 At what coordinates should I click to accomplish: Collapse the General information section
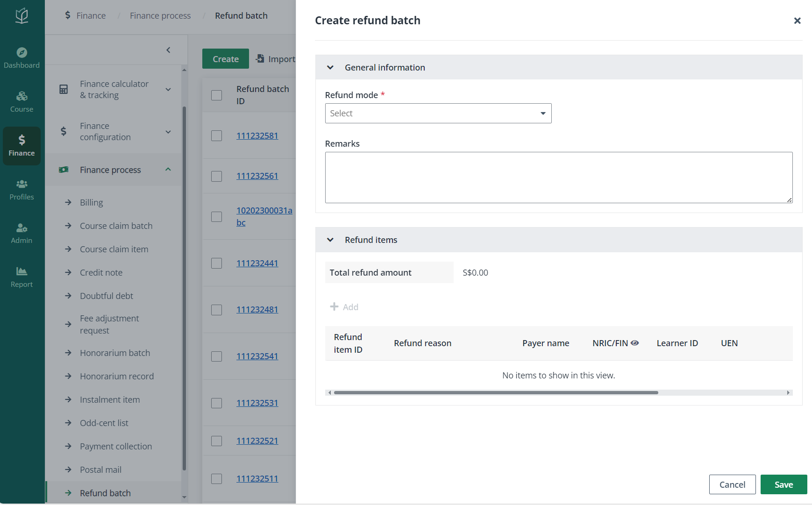click(330, 67)
